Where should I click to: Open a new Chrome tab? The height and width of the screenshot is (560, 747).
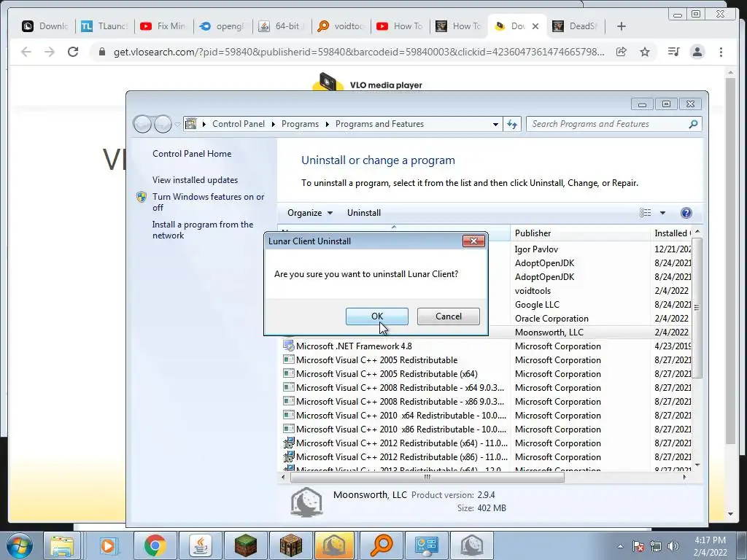point(622,26)
